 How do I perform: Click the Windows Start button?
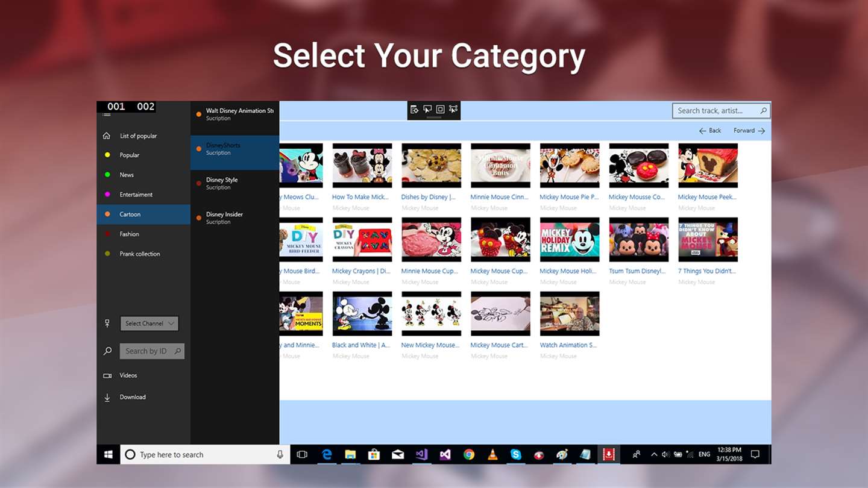pos(108,455)
